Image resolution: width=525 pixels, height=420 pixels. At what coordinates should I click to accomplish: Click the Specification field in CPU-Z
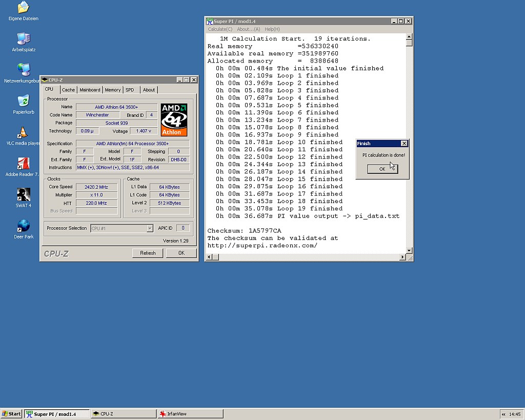click(133, 144)
